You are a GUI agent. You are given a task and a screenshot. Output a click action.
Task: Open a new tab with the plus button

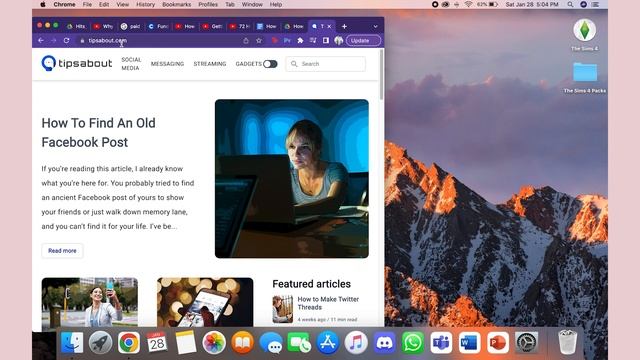coord(344,26)
